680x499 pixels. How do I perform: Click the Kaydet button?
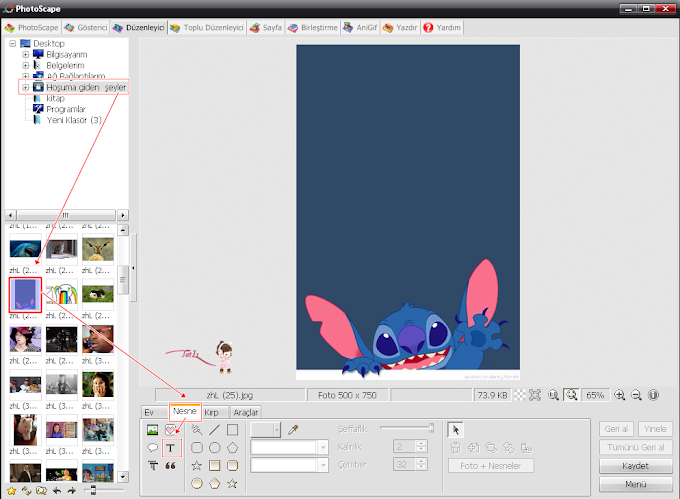(635, 466)
